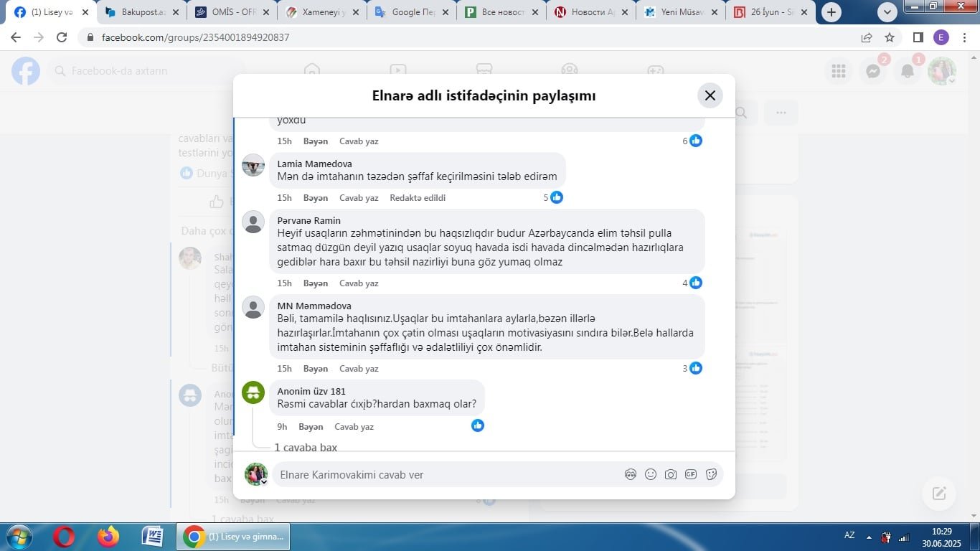
Task: Click reply-box user avatar selector
Action: (x=256, y=474)
